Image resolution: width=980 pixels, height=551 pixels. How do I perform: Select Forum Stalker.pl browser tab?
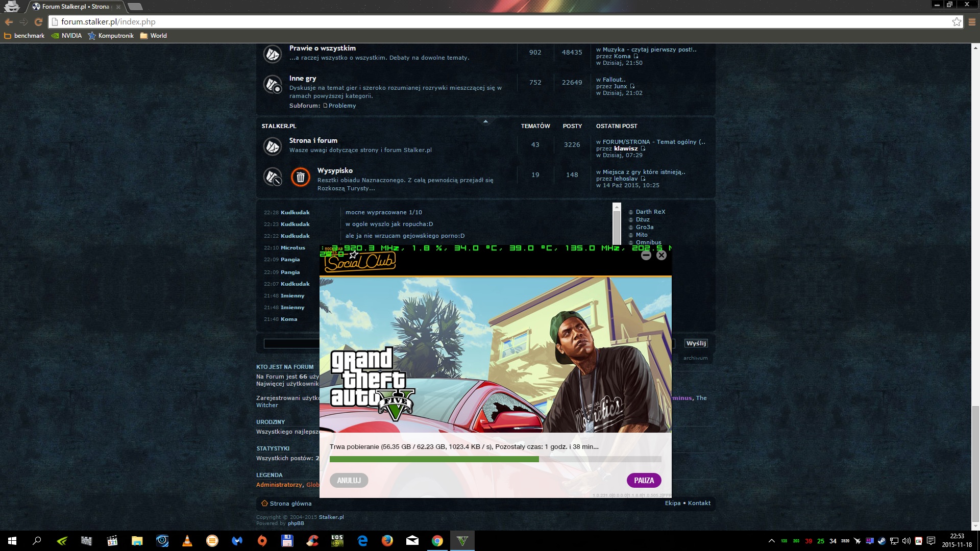click(75, 7)
